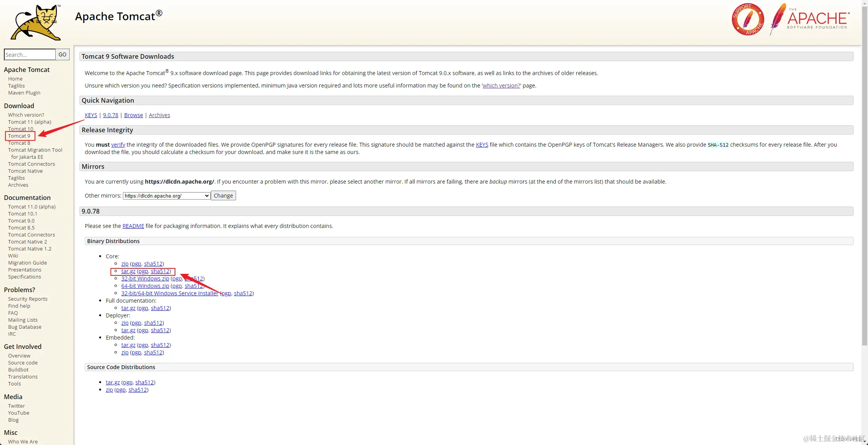Click the page vertical scrollbar
This screenshot has height=445, width=868.
[x=864, y=175]
